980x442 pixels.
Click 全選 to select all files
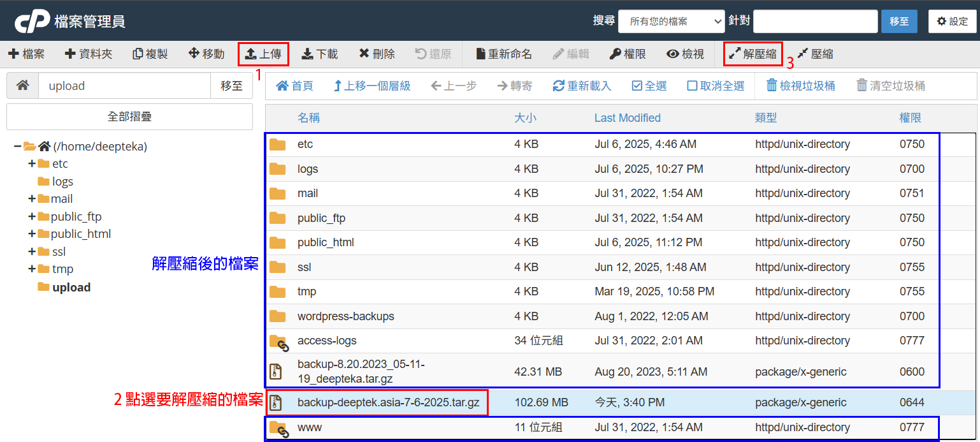tap(649, 85)
